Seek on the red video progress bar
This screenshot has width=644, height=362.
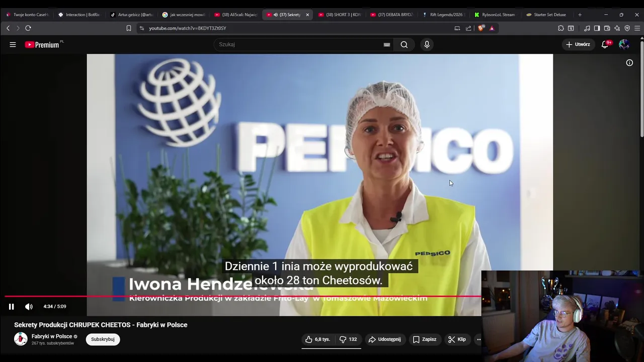point(243,296)
